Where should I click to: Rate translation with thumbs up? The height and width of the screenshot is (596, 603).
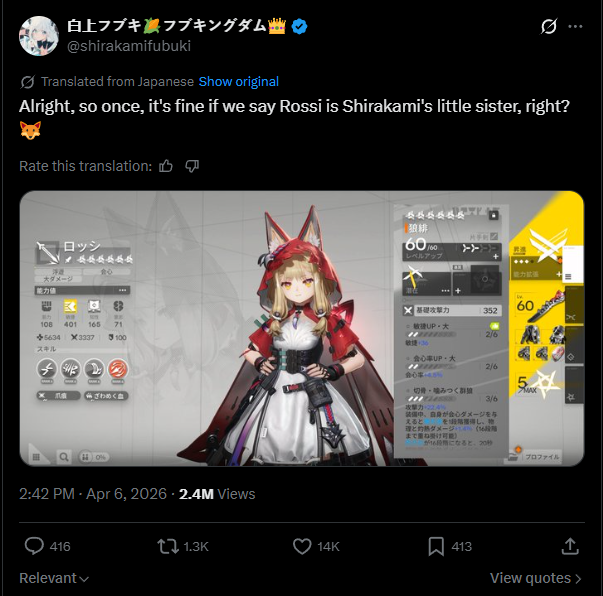(x=166, y=166)
